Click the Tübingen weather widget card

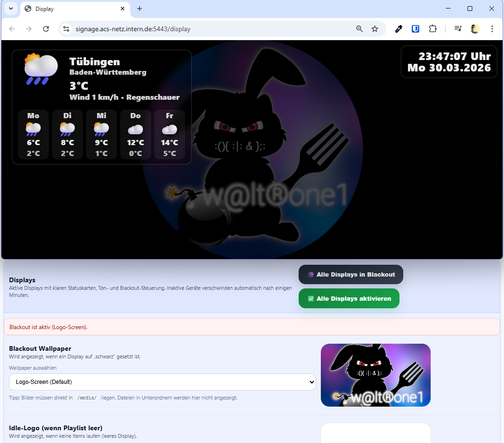(101, 107)
